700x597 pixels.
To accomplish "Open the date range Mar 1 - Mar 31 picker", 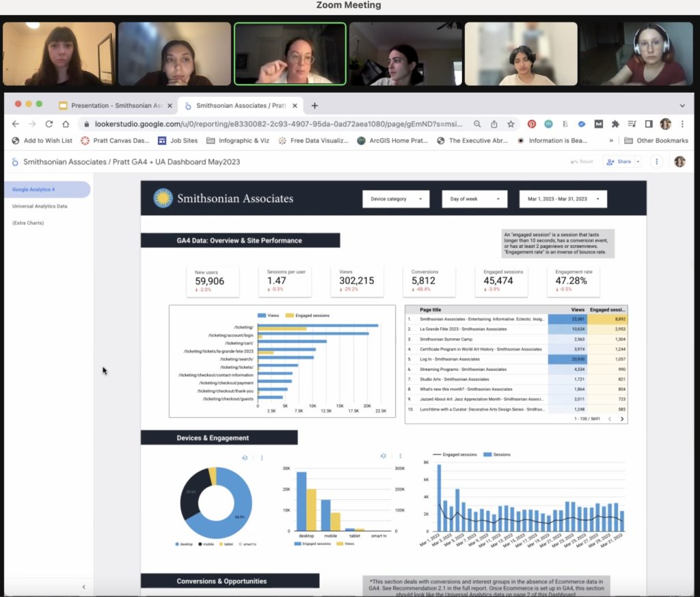I will coord(563,199).
